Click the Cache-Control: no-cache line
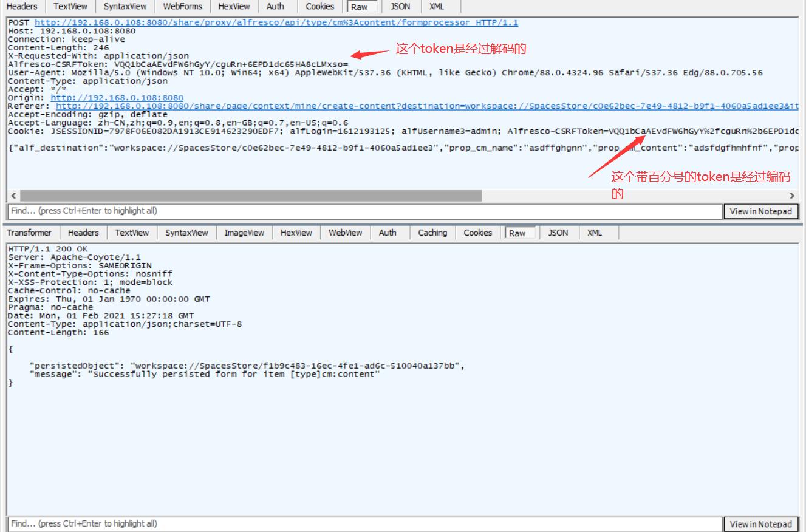 69,291
